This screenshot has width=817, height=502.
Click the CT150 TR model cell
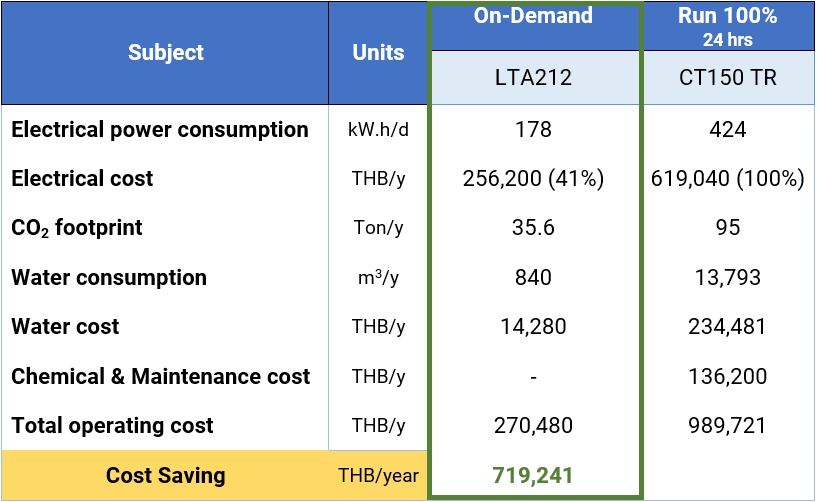pyautogui.click(x=728, y=77)
